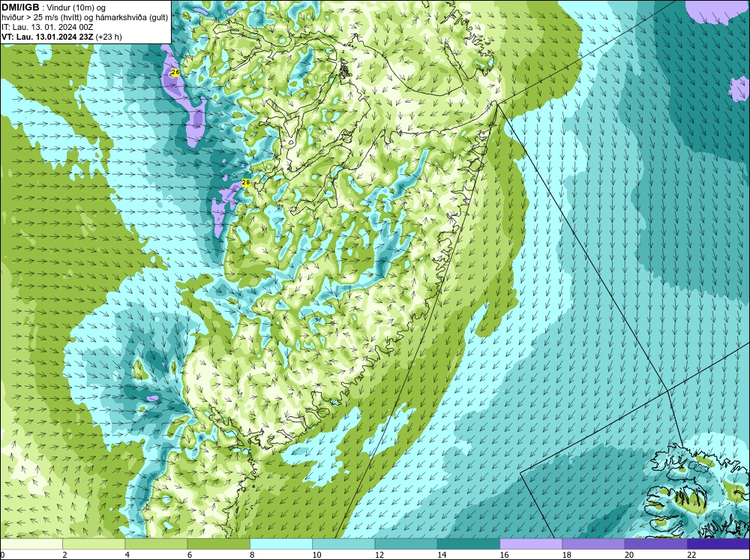The height and width of the screenshot is (560, 750).
Task: Click the legend scale value 0
Action: (x=2, y=555)
